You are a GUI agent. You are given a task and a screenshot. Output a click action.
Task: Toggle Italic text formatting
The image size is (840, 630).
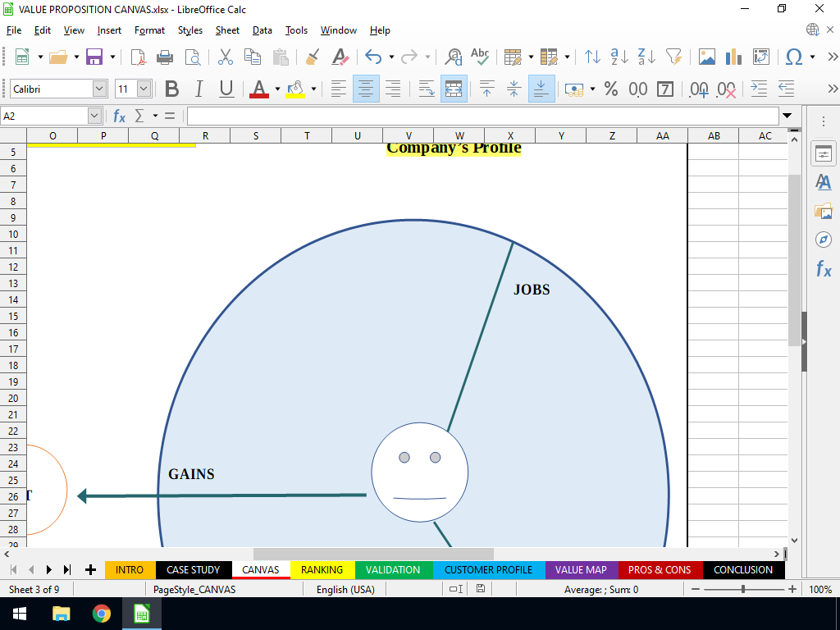199,89
